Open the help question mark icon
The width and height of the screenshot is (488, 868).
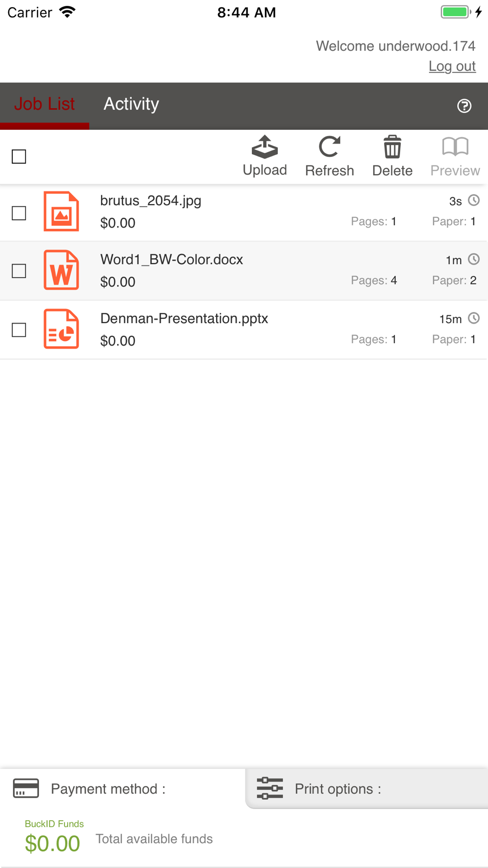click(464, 105)
